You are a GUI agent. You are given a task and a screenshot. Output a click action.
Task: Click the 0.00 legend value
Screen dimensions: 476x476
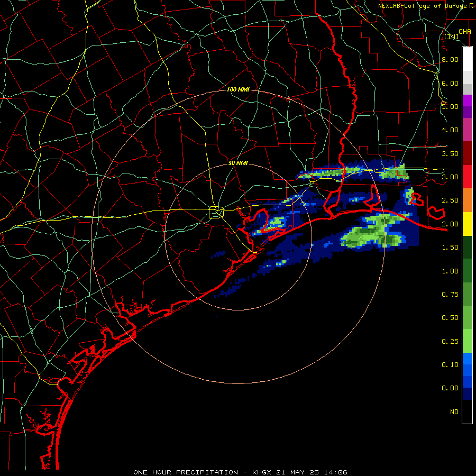[x=450, y=388]
